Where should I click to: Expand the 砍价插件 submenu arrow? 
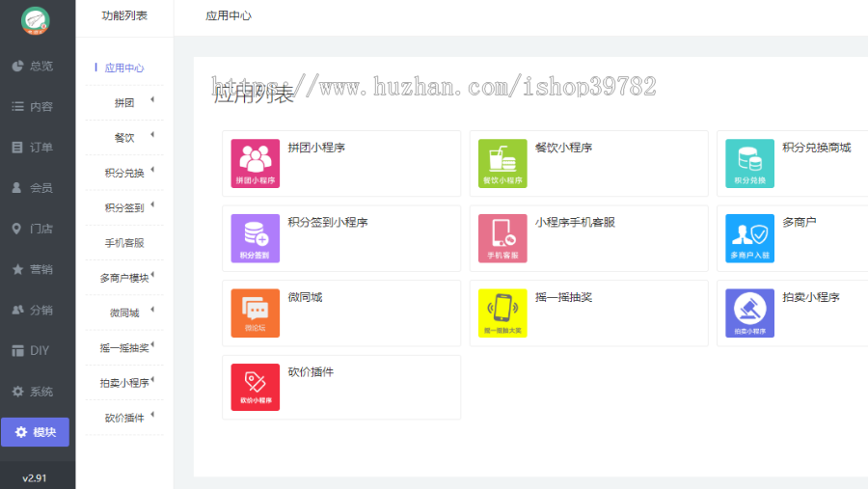click(152, 414)
